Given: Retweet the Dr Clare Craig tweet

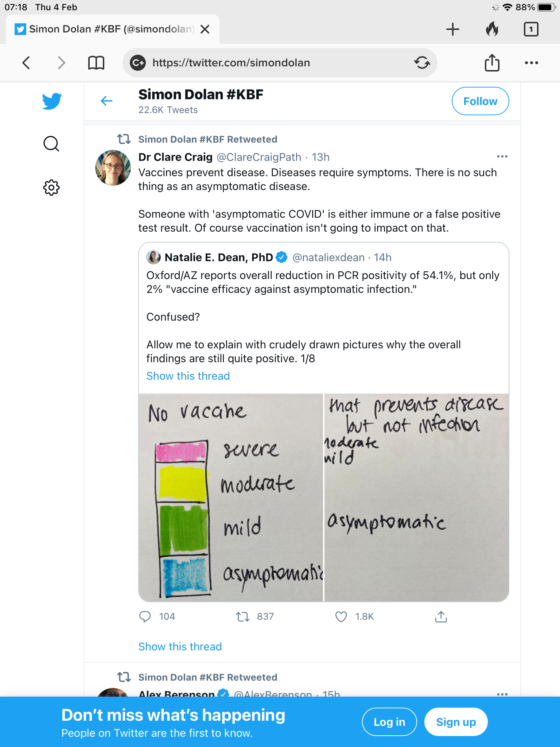Looking at the screenshot, I should coord(242,616).
